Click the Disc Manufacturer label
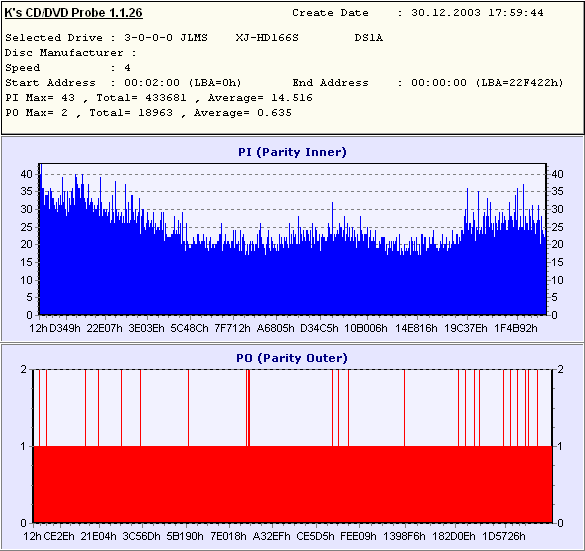 tap(64, 53)
